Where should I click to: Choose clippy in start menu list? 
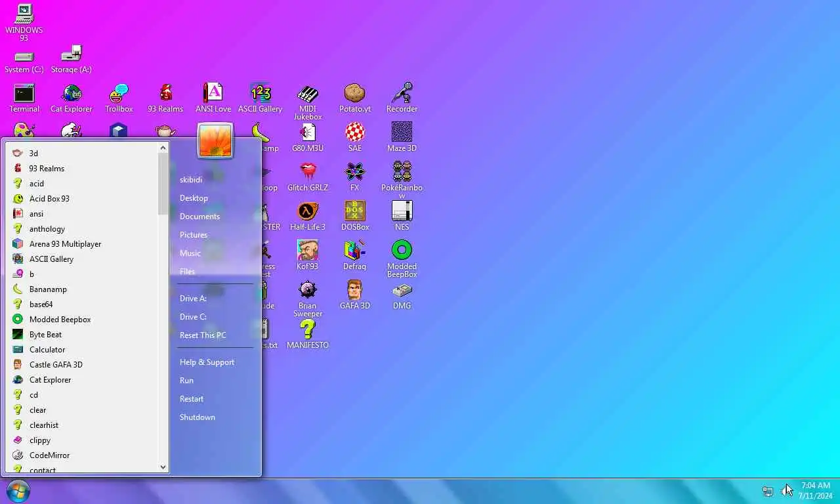pos(82,440)
